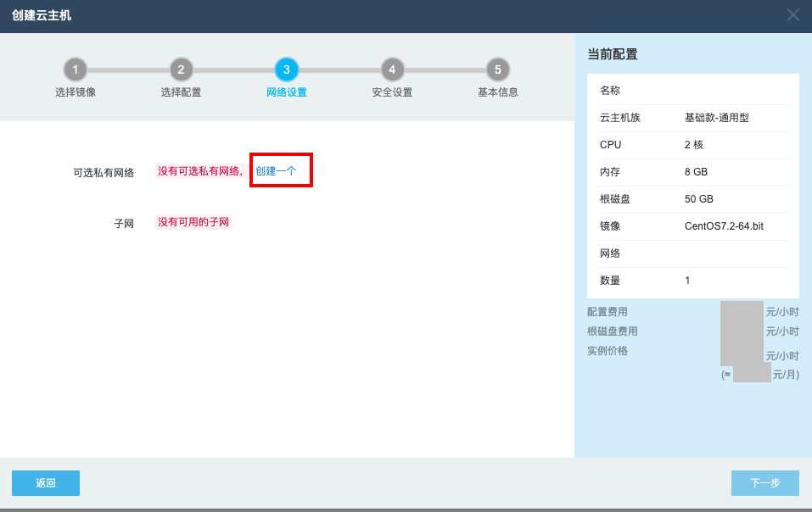The height and width of the screenshot is (512, 812).
Task: Click the 没有可选私有网络 warning text
Action: 200,171
